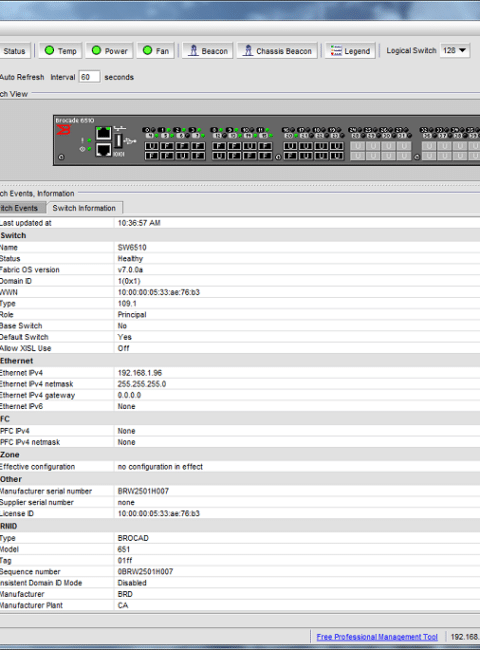The height and width of the screenshot is (650, 480).
Task: Select disabled port 29 on the switch
Action: [373, 156]
